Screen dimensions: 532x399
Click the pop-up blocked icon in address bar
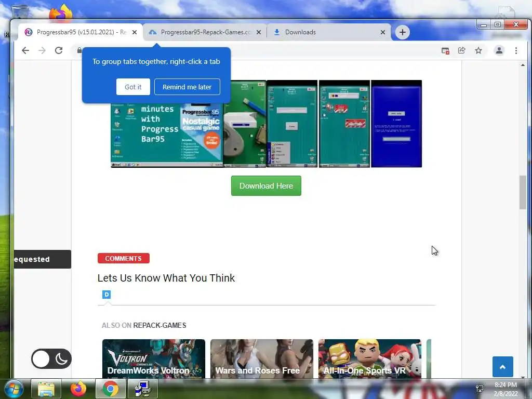click(x=445, y=50)
